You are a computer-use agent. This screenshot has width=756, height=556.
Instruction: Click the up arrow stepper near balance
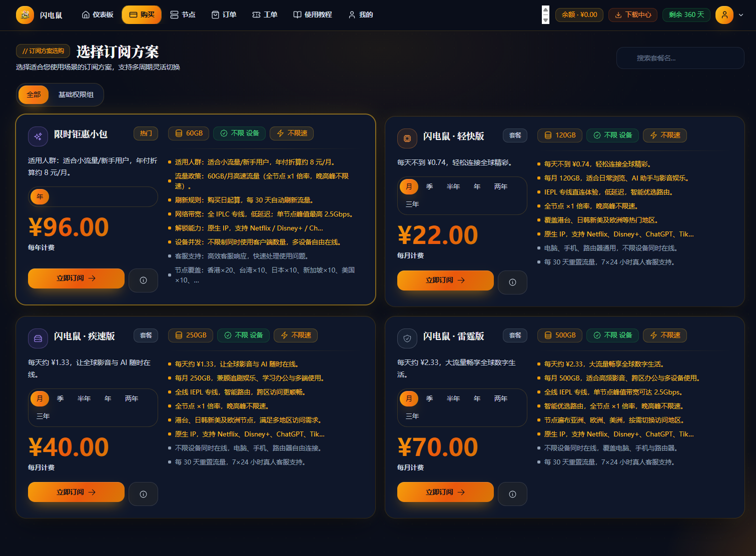545,10
